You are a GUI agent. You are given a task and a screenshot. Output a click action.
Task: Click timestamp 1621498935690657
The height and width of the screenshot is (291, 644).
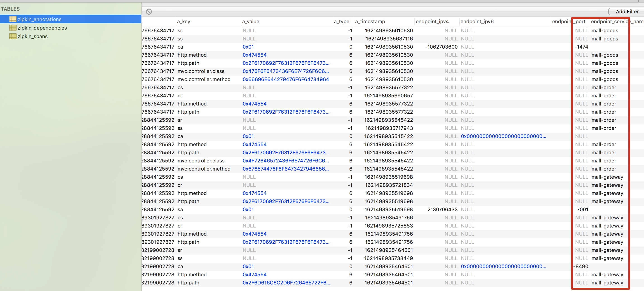point(388,96)
